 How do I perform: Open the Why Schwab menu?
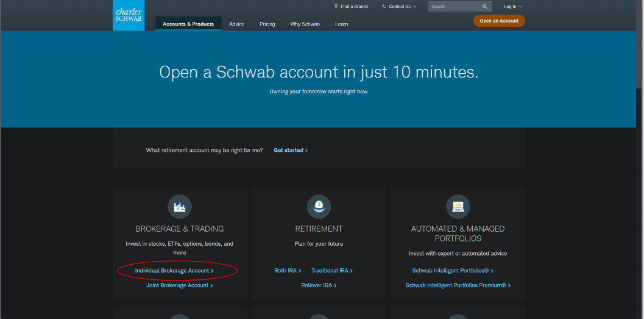305,24
